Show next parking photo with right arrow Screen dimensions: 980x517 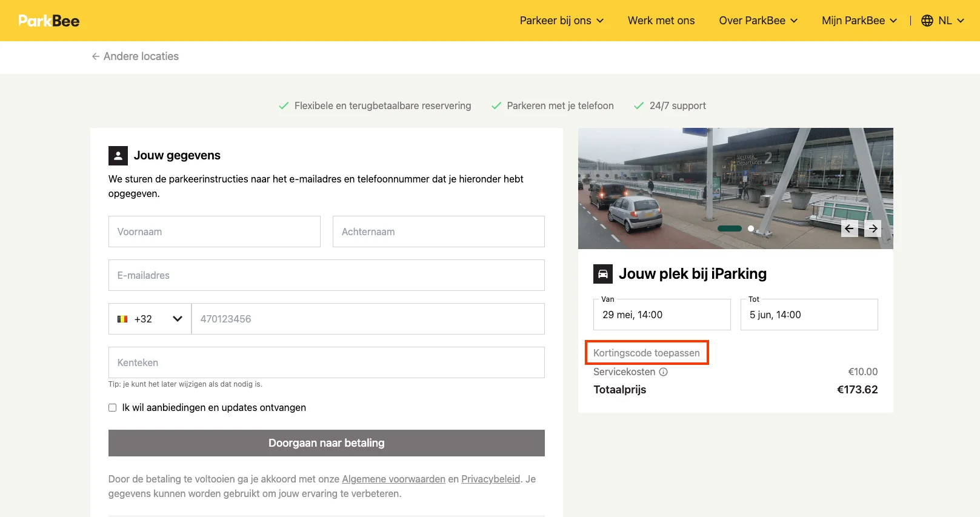coord(873,228)
